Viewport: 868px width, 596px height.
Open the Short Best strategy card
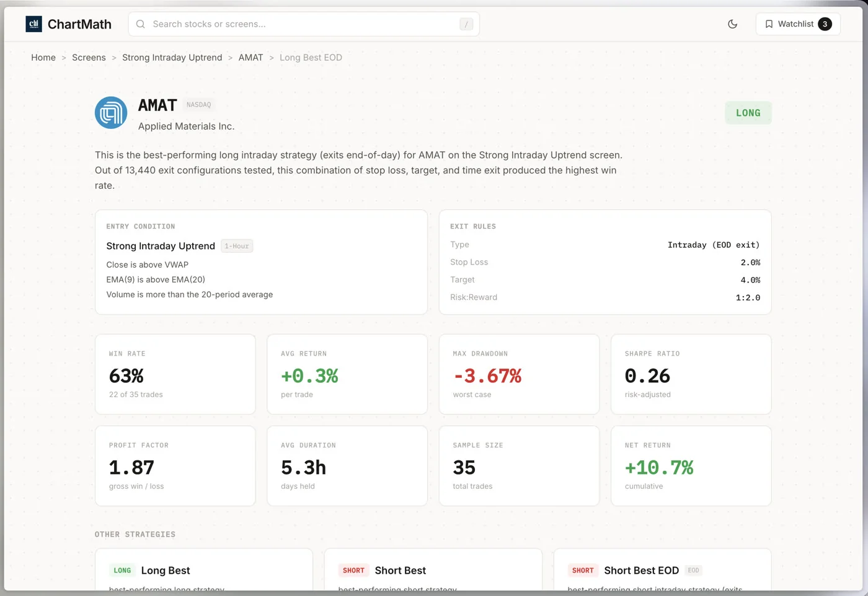433,571
